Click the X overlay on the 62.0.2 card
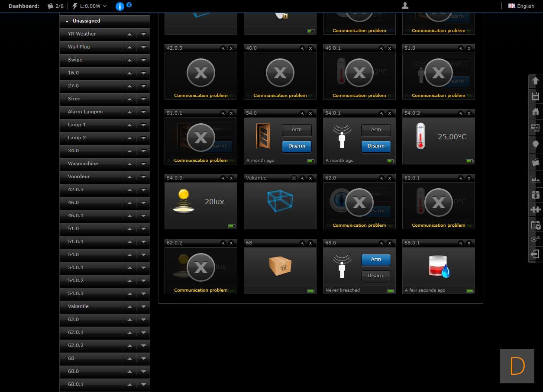The image size is (543, 392). [201, 267]
